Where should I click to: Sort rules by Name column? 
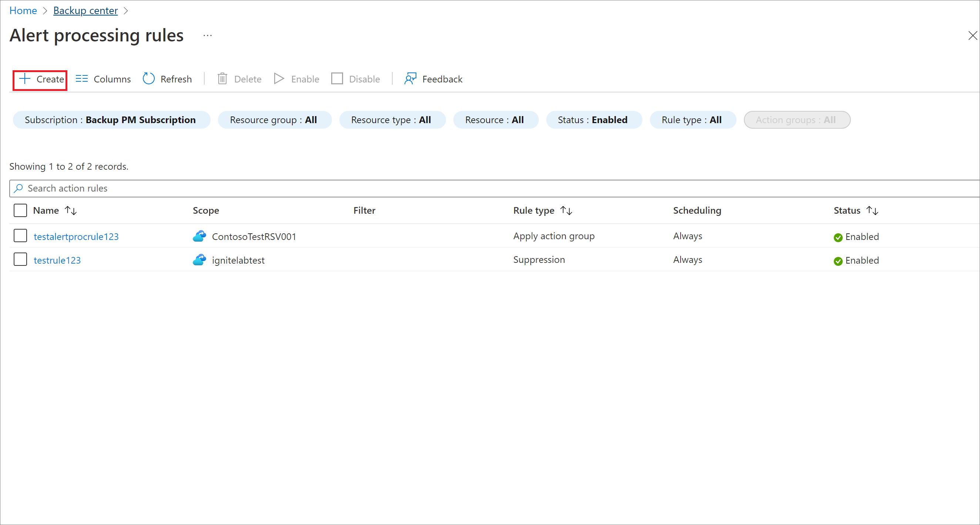(56, 210)
